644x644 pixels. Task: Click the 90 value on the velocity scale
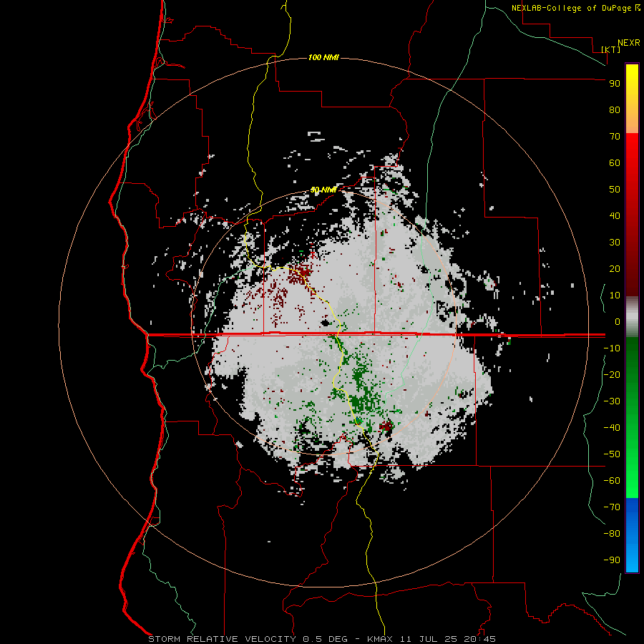[615, 84]
